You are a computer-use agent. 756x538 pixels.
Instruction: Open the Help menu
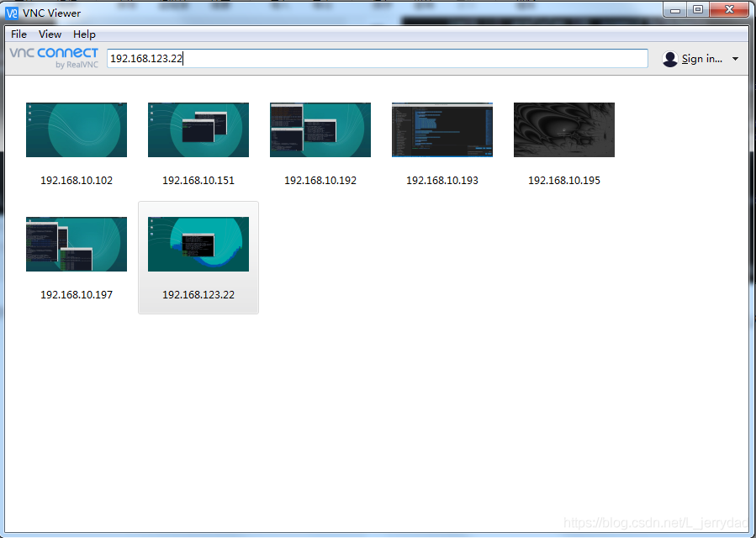tap(84, 34)
